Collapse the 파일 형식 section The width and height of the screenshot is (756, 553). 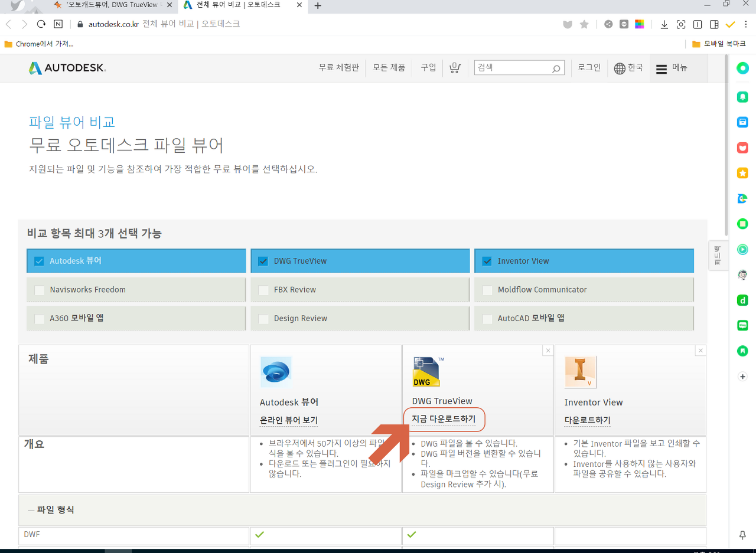(x=51, y=510)
